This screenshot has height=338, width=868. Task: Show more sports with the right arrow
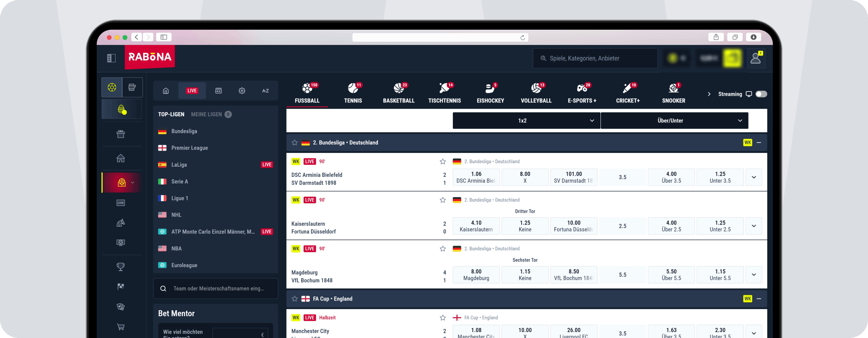[709, 94]
